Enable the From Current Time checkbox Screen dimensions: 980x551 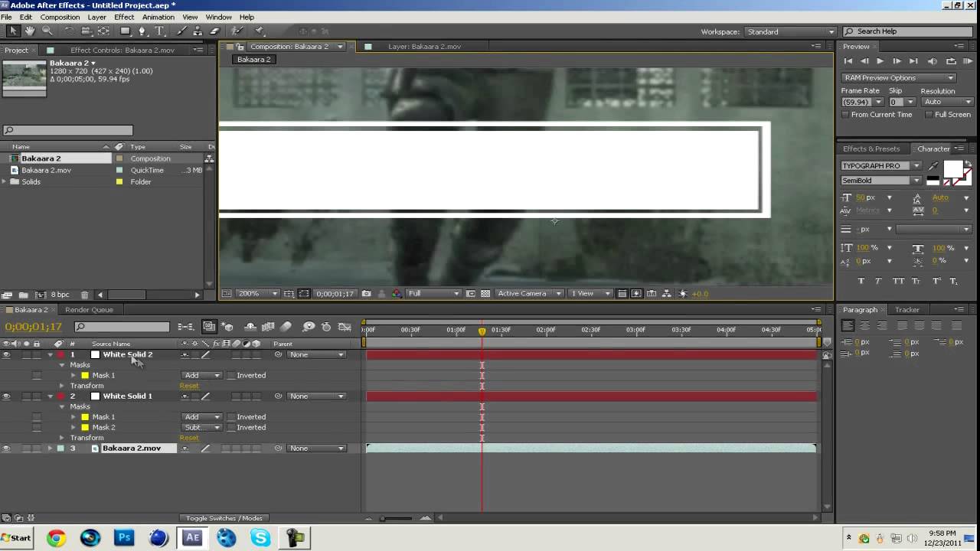(845, 115)
